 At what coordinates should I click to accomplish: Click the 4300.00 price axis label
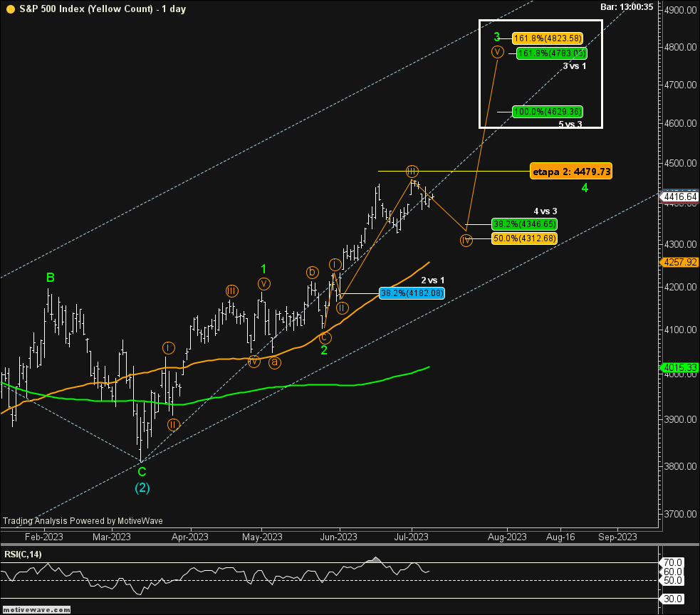[680, 244]
